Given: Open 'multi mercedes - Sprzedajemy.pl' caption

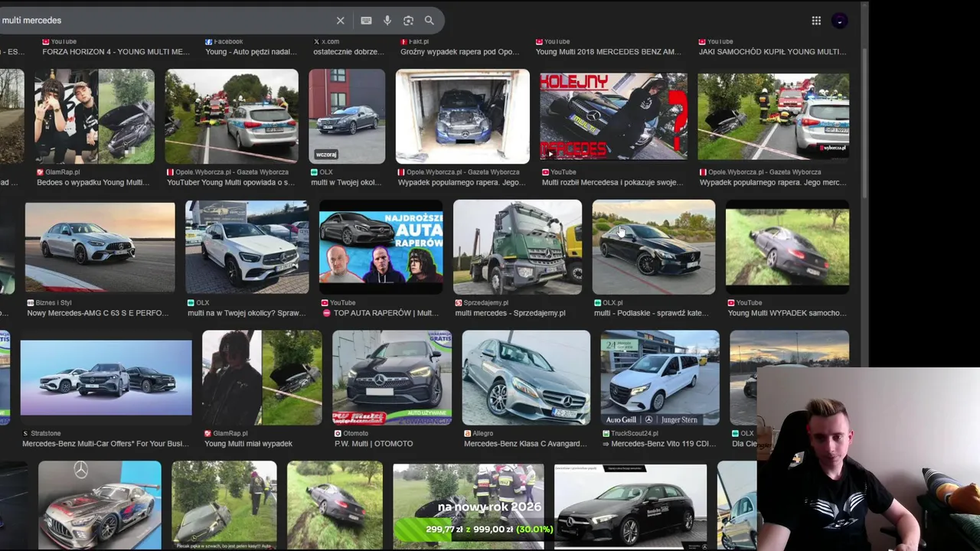Looking at the screenshot, I should click(510, 313).
